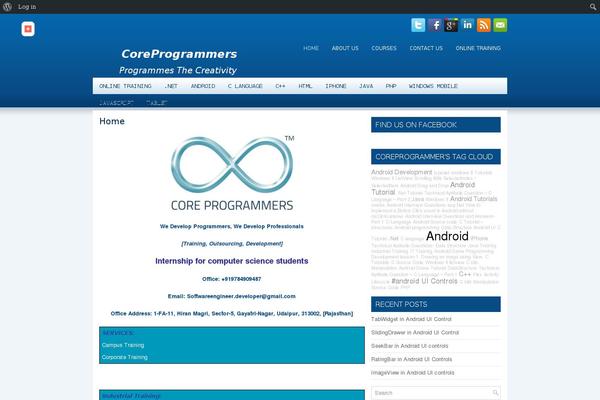This screenshot has width=600, height=400.
Task: Select the WINDOWS MOBILE category
Action: point(433,86)
